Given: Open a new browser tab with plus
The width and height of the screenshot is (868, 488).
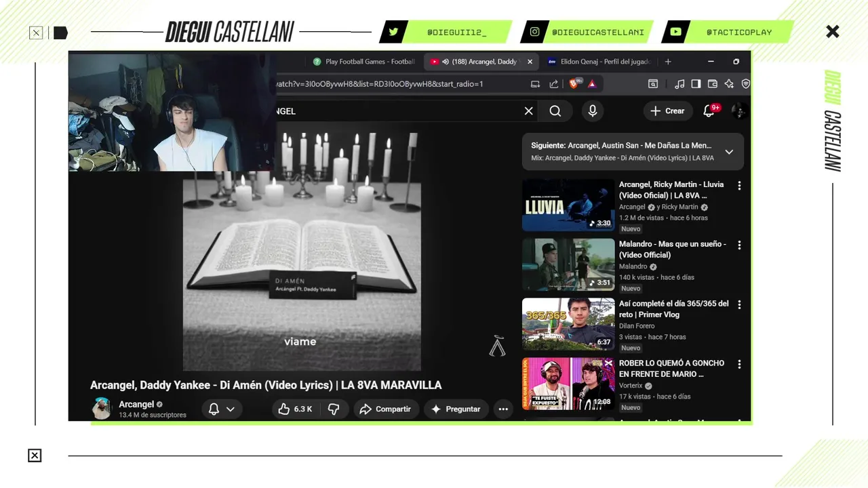Looking at the screenshot, I should (668, 62).
